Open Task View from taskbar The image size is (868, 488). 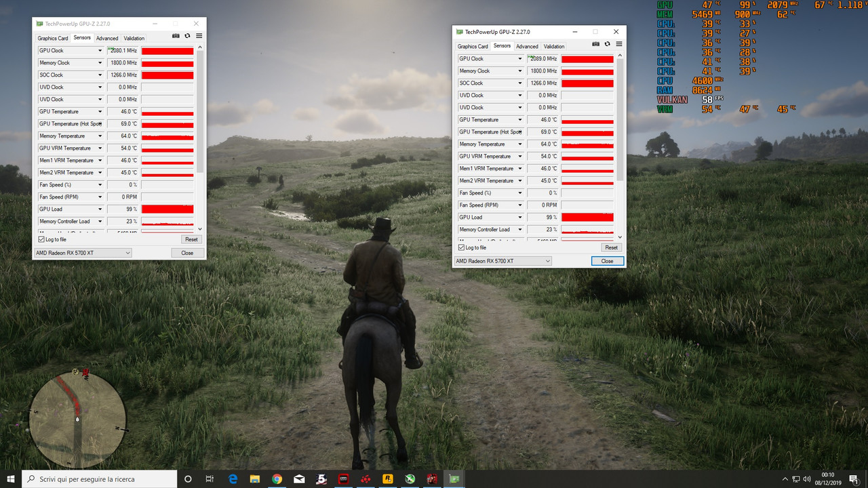point(210,479)
